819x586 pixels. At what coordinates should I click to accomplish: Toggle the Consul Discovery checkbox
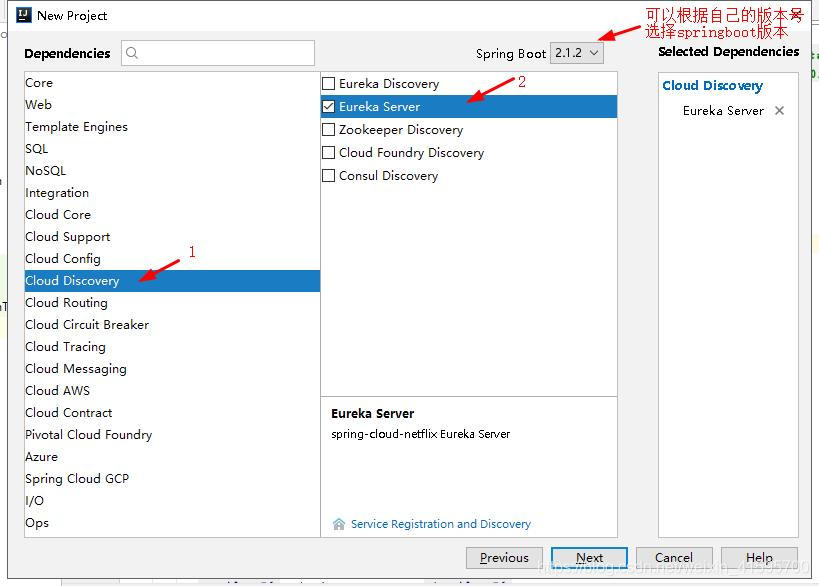tap(329, 175)
